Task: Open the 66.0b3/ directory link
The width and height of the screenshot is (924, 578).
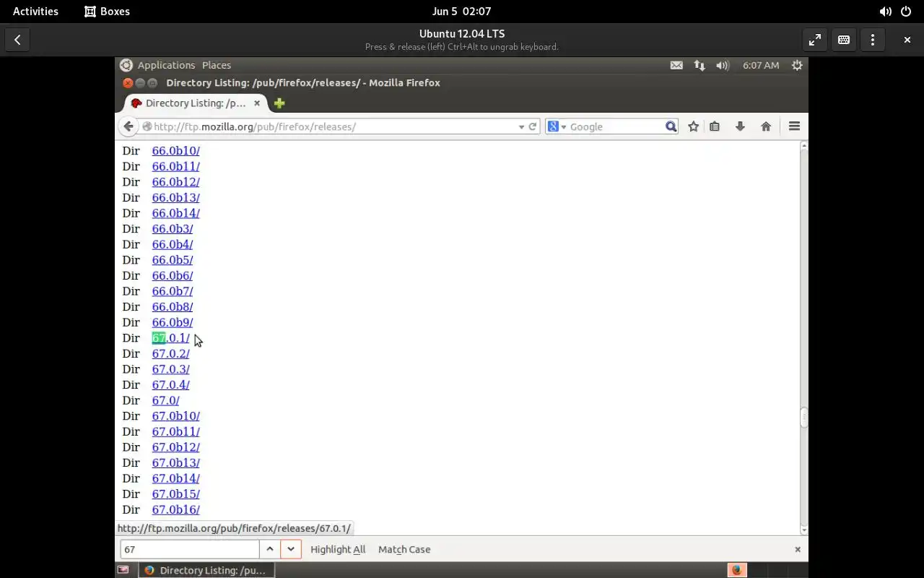Action: pyautogui.click(x=173, y=229)
